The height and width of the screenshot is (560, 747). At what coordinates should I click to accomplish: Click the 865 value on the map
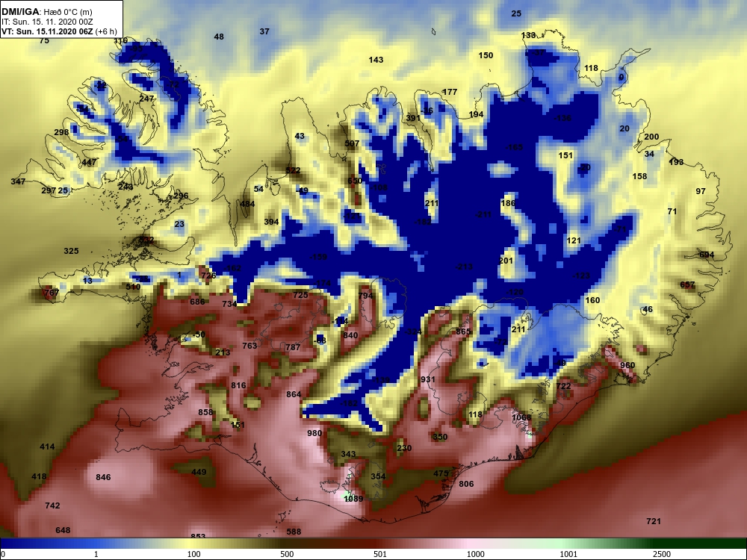[463, 332]
